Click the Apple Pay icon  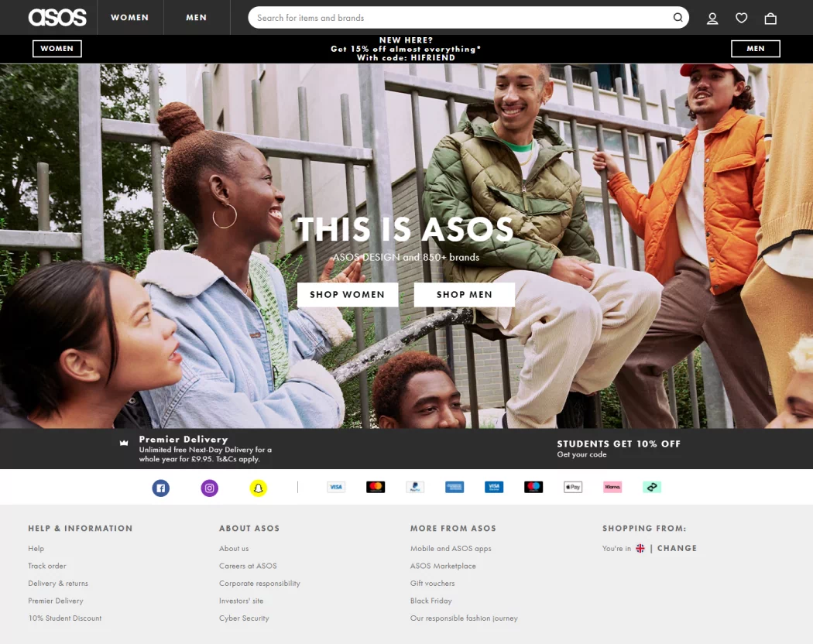pyautogui.click(x=573, y=487)
